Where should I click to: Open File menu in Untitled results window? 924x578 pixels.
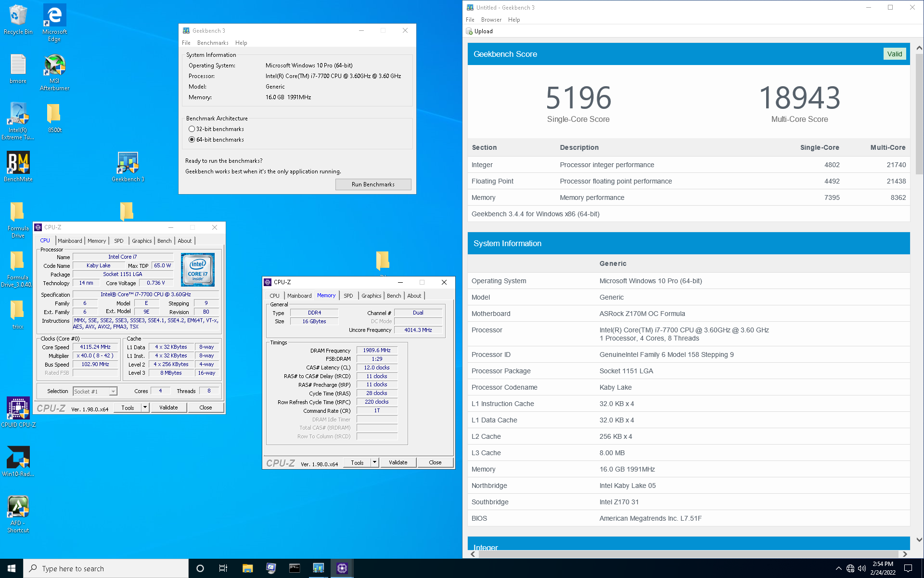[470, 20]
